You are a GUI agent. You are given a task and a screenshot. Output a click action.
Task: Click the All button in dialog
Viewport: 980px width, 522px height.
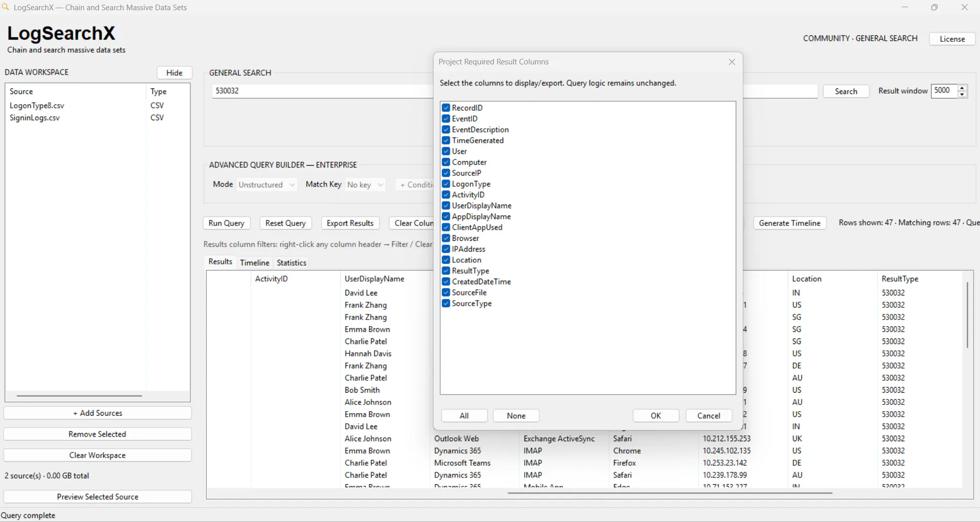[x=464, y=416]
